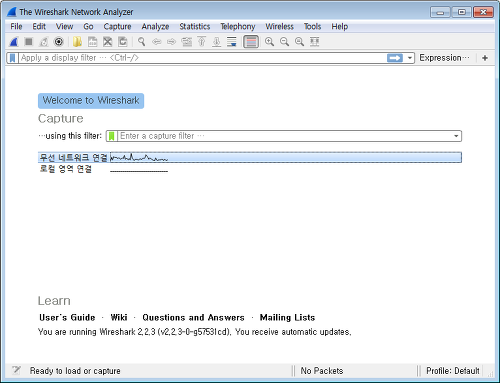Screen dimensions: 500x383
Task: Add display filter button with plus icon
Action: pos(485,58)
